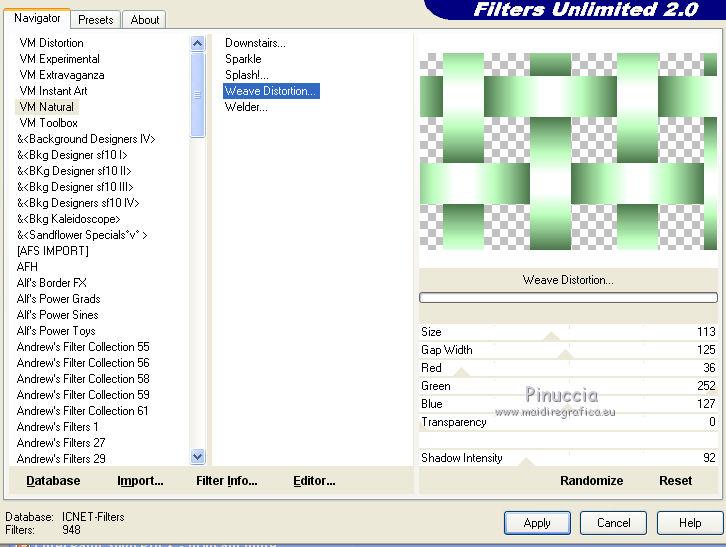Image resolution: width=726 pixels, height=547 pixels.
Task: Select Alf's Power Sines category
Action: [x=57, y=315]
